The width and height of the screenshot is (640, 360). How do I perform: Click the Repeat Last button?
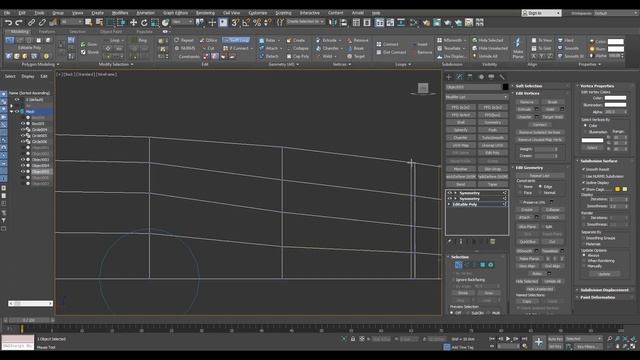pos(540,176)
